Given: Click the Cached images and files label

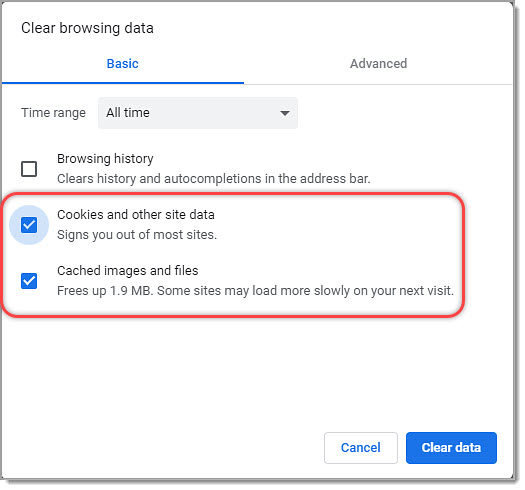Looking at the screenshot, I should pyautogui.click(x=128, y=271).
